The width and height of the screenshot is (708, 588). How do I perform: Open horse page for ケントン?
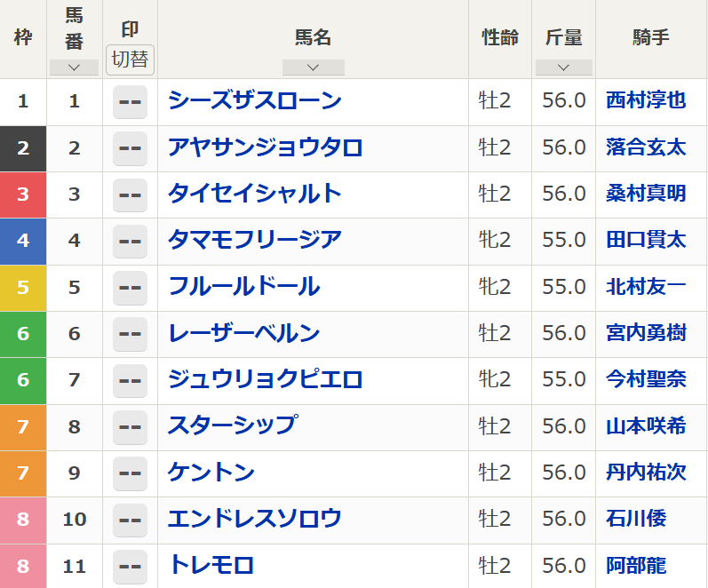click(x=211, y=473)
